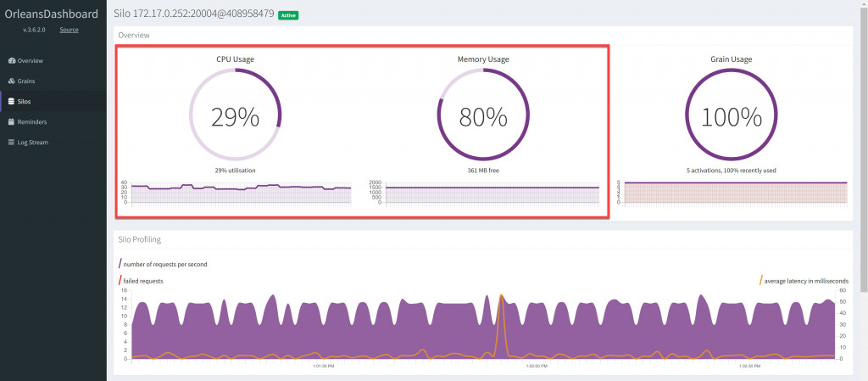Click the red failed requests legend marker
Screen dimensions: 868x381
[x=120, y=280]
